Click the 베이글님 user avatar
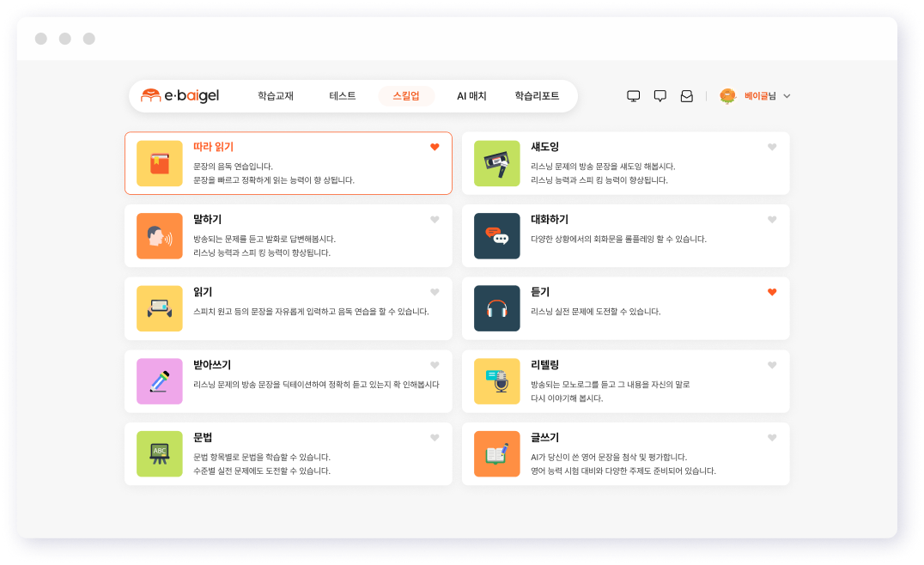The height and width of the screenshot is (565, 924). point(728,96)
